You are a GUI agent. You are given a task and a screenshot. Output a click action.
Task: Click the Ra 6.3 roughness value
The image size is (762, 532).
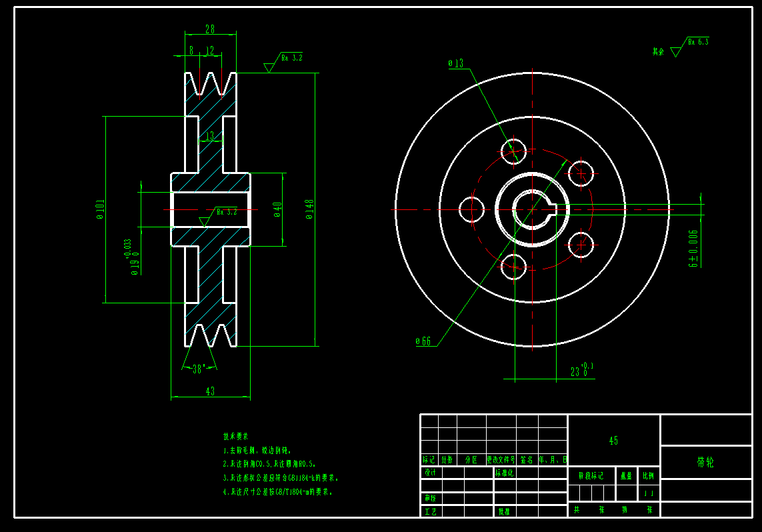coord(699,42)
